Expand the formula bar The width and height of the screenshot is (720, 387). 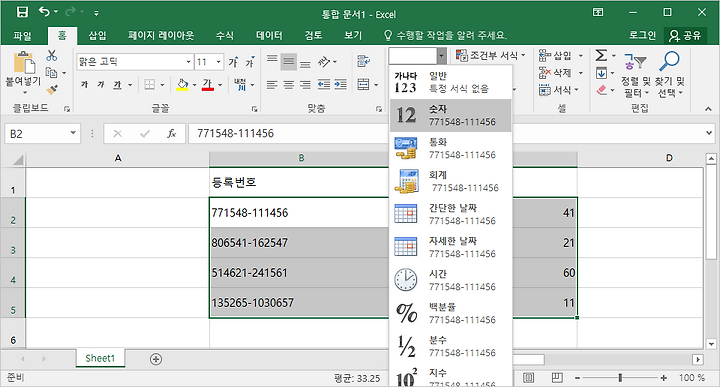pos(709,133)
